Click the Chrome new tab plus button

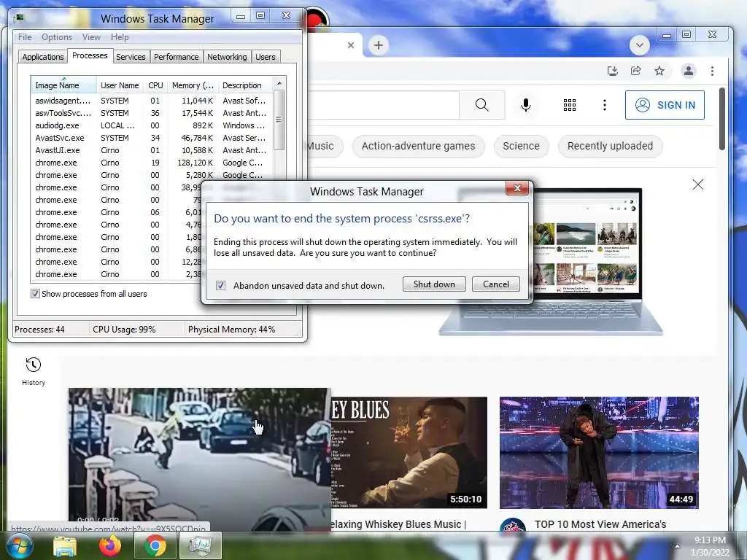379,45
